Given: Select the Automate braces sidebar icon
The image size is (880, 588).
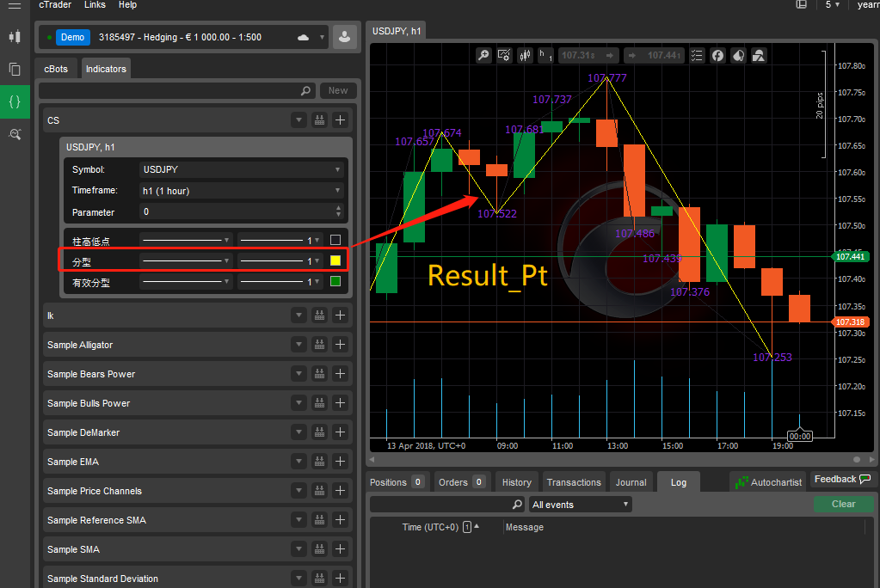Looking at the screenshot, I should coord(15,101).
